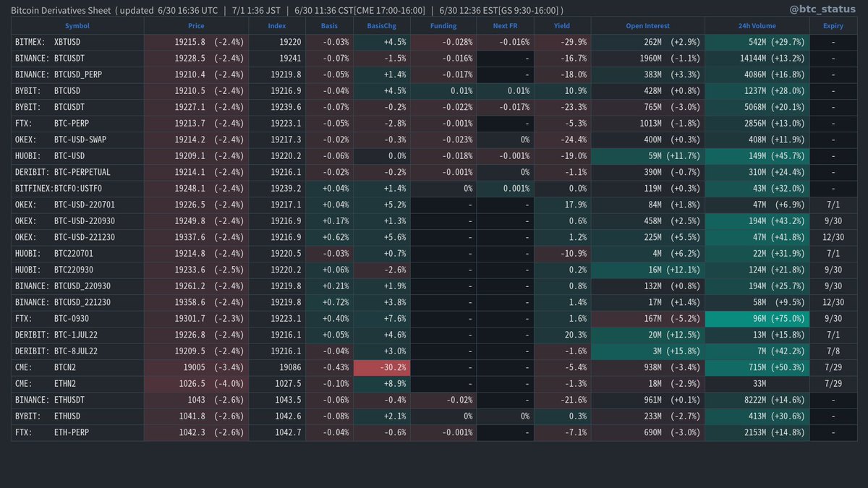Click the Price column header

195,25
